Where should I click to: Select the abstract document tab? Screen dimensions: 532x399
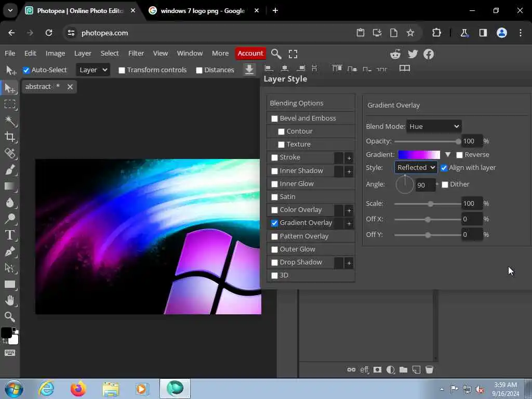click(x=43, y=87)
